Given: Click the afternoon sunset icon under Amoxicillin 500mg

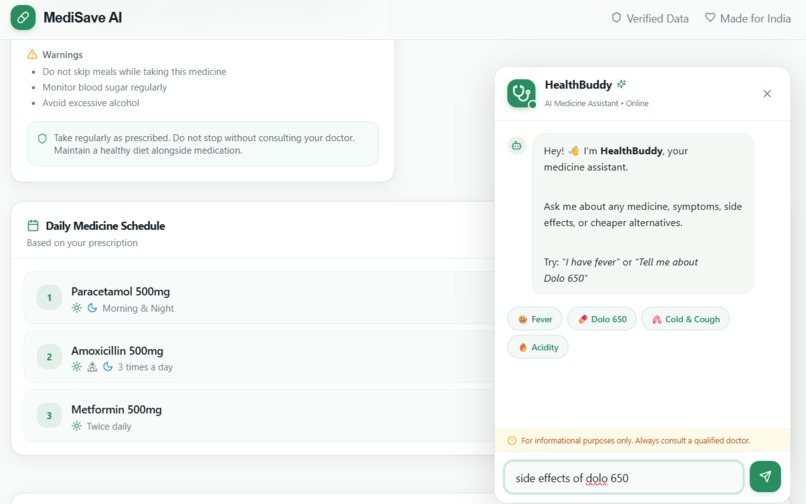Looking at the screenshot, I should click(x=92, y=367).
